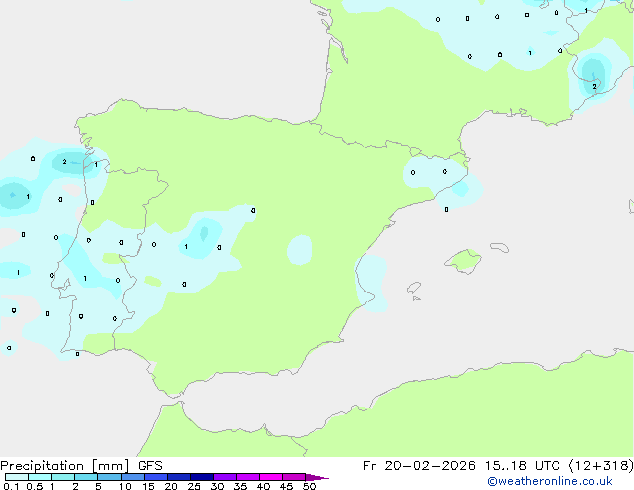Click Mallorca island on the map
This screenshot has height=490, width=634.
462,261
